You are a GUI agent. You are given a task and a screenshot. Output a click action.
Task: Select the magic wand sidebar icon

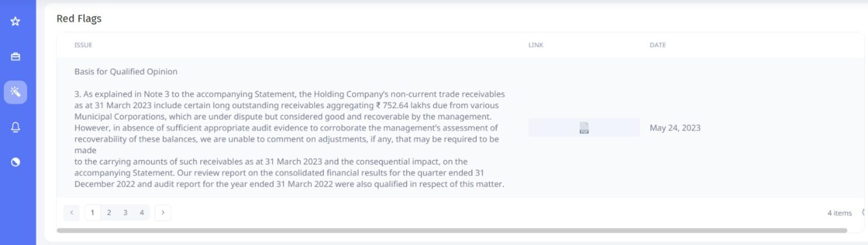click(x=15, y=92)
